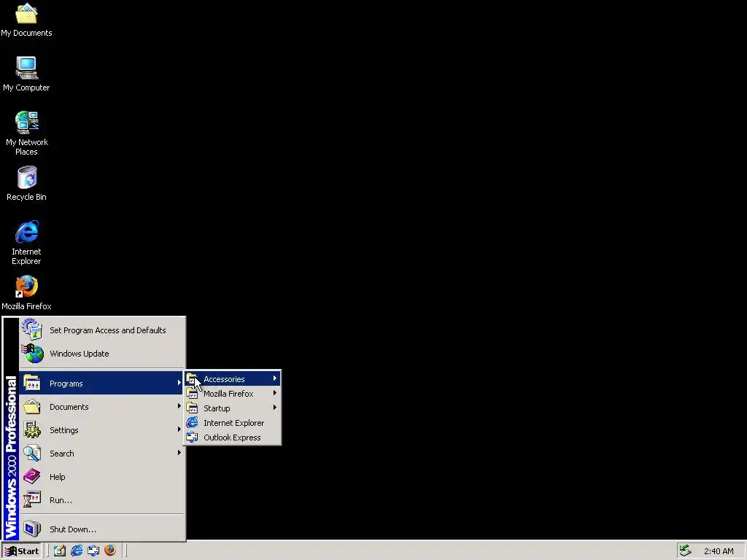This screenshot has width=747, height=560.
Task: Expand the Startup submenu arrow
Action: [275, 408]
